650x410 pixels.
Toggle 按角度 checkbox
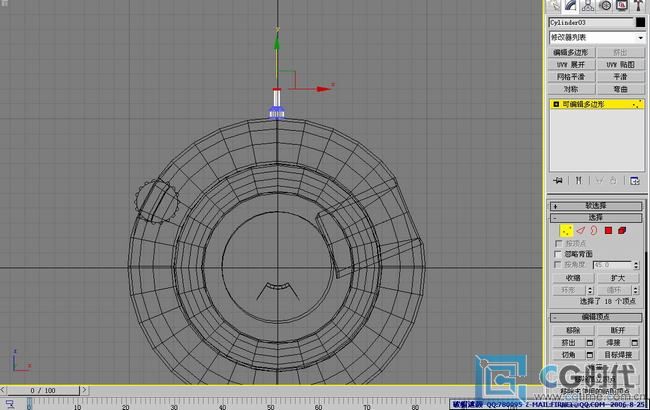pyautogui.click(x=558, y=264)
